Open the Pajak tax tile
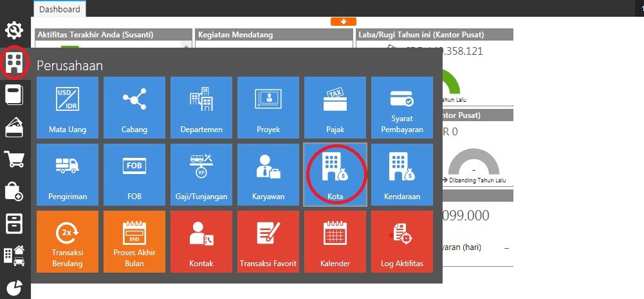The height and width of the screenshot is (299, 644). pyautogui.click(x=335, y=108)
